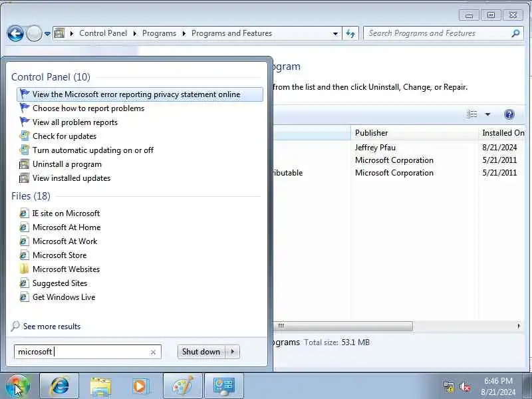Click flag icon beside View all problem reports
This screenshot has width=532, height=399.
pos(24,122)
